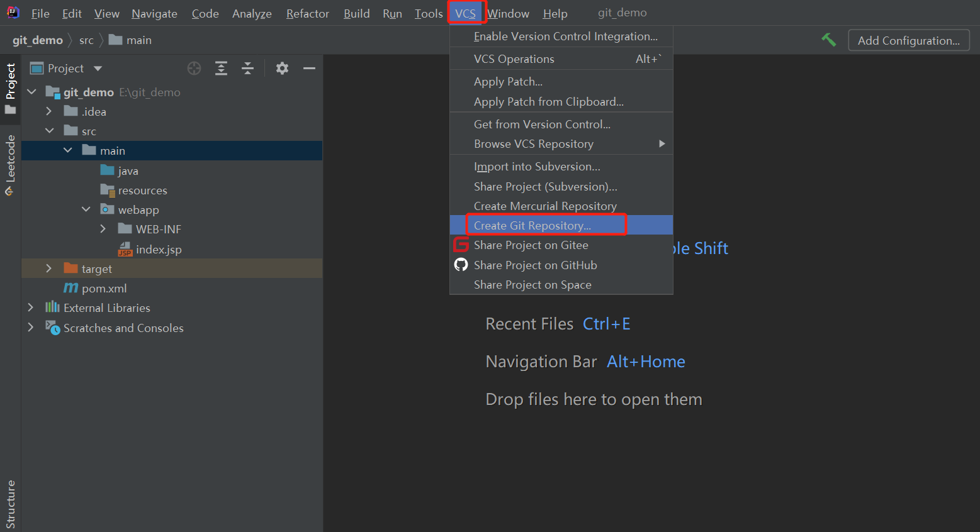Close the open VCS menu
The height and width of the screenshot is (532, 980).
[466, 13]
